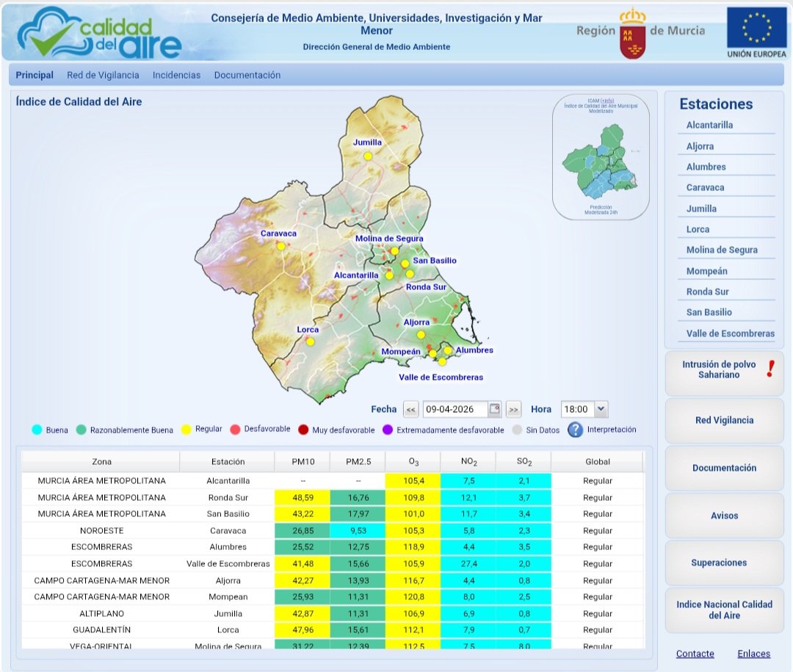Click the Calidad del Aire logo

tap(99, 32)
